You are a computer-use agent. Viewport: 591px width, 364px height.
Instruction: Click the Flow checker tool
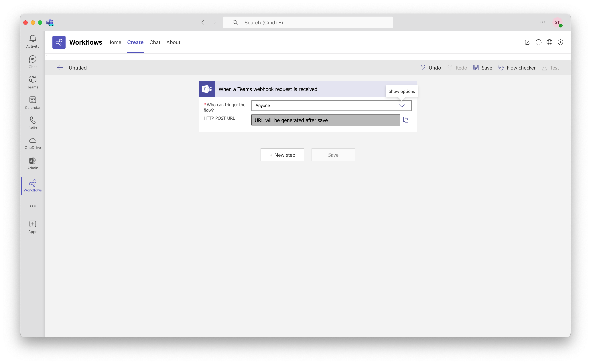(x=517, y=68)
